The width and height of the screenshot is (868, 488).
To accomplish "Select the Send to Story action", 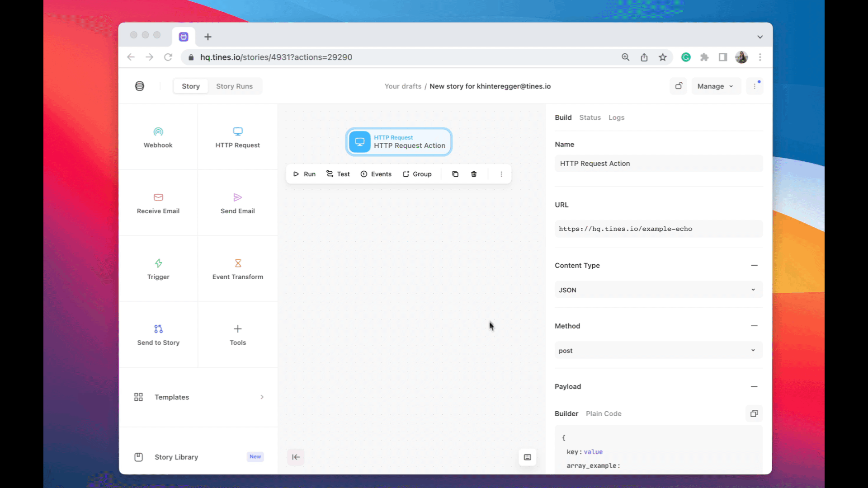I will (x=158, y=335).
